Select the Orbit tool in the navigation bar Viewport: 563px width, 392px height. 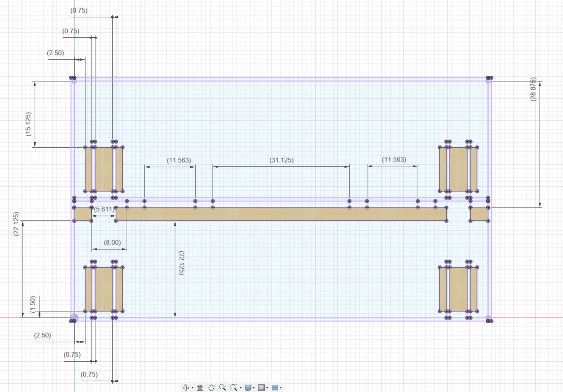[x=186, y=387]
